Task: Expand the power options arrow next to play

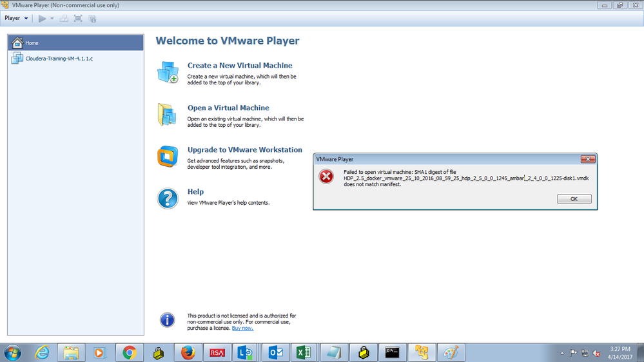Action: pos(52,19)
